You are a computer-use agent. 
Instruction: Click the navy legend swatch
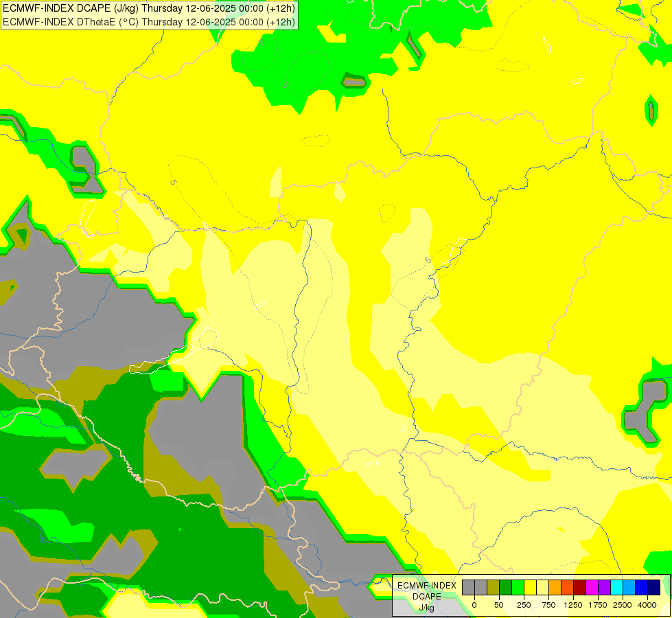click(x=654, y=587)
